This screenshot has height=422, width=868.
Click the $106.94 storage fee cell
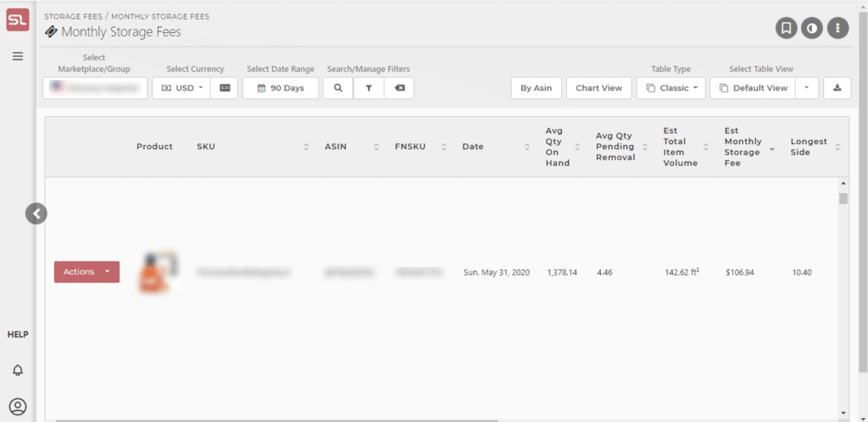click(739, 273)
